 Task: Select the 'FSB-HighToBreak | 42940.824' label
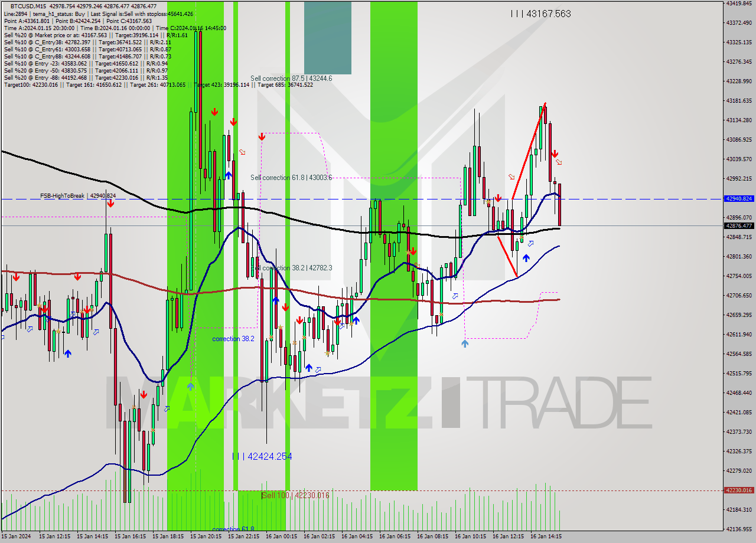78,195
